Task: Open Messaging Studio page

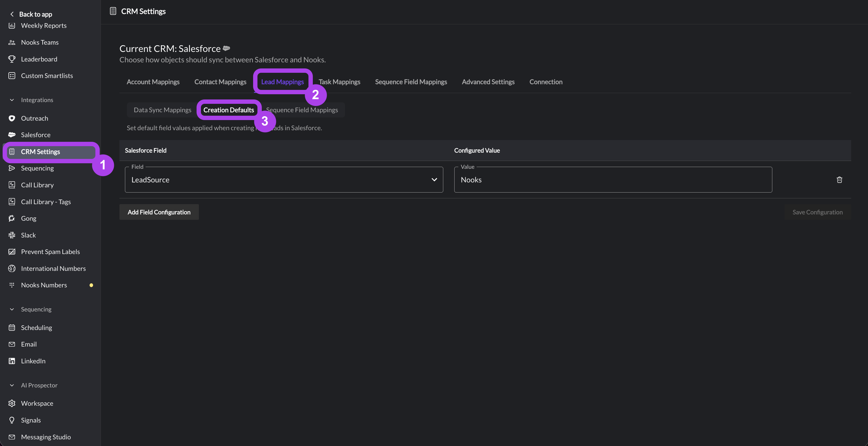Action: click(46, 437)
